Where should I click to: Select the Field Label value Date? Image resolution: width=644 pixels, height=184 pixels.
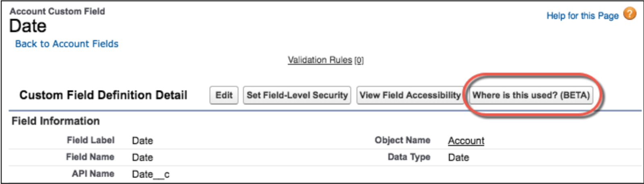(142, 141)
